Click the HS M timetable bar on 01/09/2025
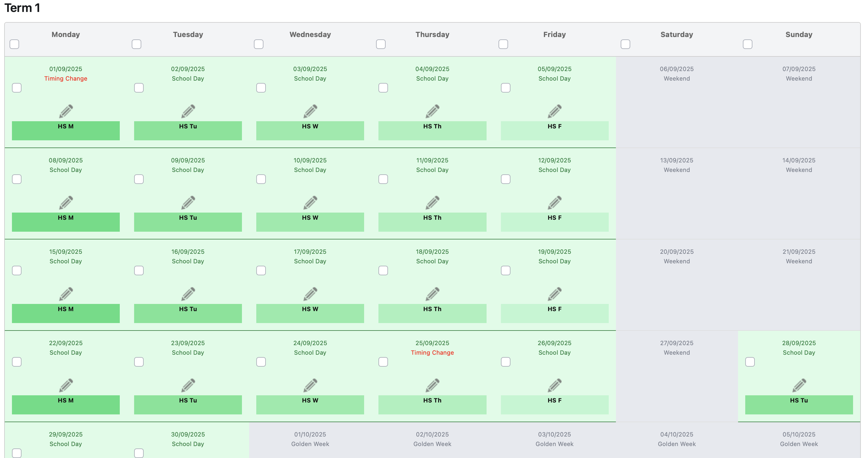The width and height of the screenshot is (868, 458). pyautogui.click(x=66, y=130)
